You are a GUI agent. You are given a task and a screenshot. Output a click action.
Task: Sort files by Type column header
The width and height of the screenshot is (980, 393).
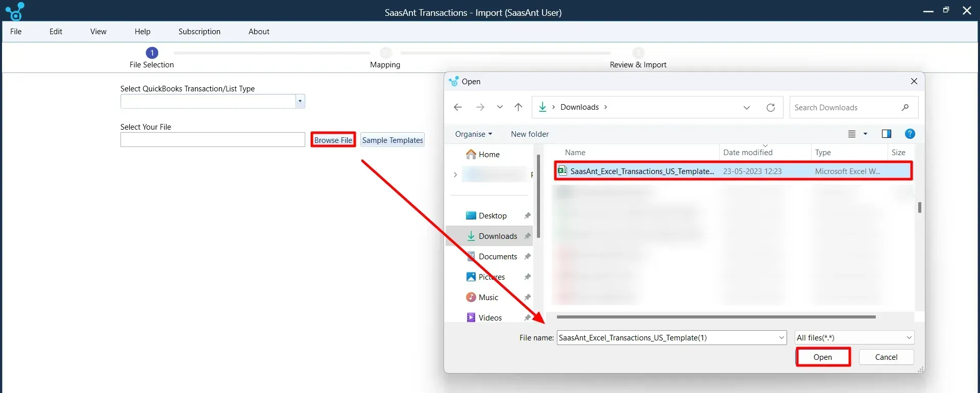tap(823, 153)
